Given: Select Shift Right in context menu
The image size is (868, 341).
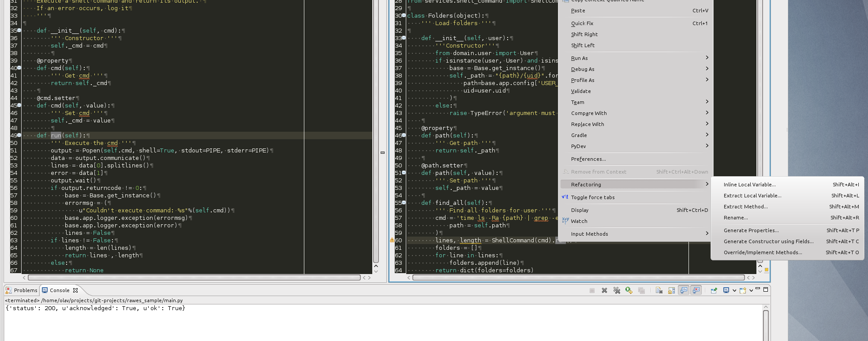Looking at the screenshot, I should [x=636, y=34].
